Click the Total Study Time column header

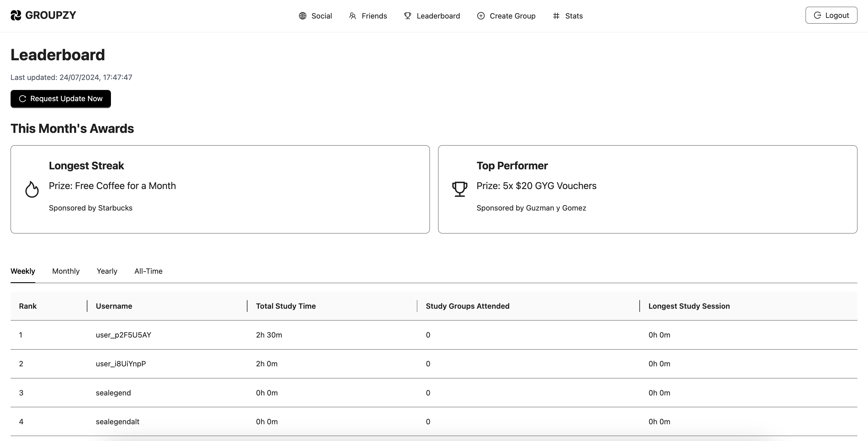click(286, 306)
